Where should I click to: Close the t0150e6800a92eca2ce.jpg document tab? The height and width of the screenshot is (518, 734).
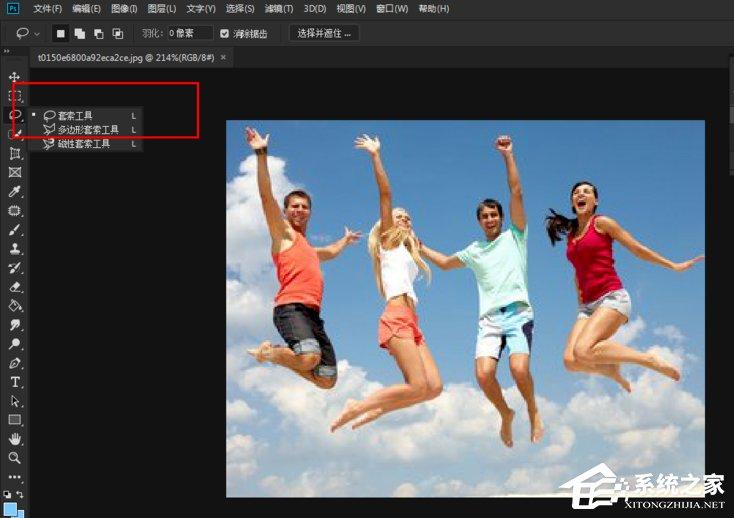click(x=223, y=57)
